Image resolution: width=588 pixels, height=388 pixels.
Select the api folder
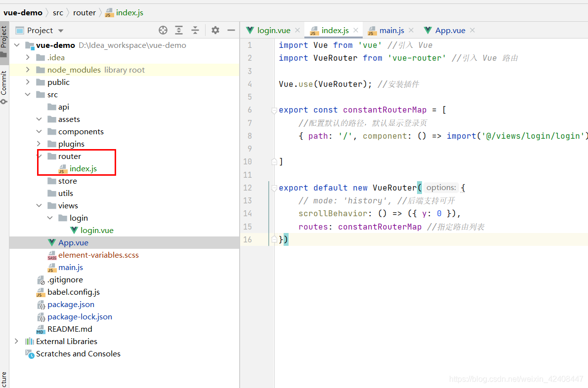pos(63,107)
